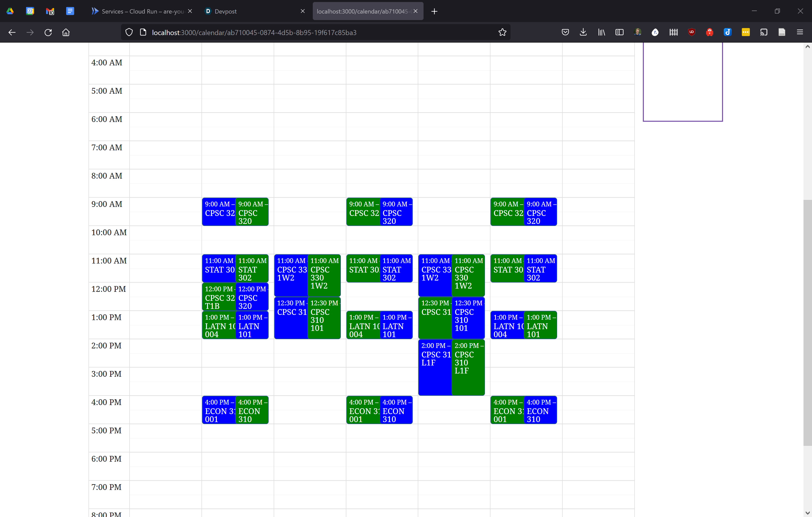Screen dimensions: 812x517
Task: Open the Firefox downloads panel
Action: tap(583, 32)
